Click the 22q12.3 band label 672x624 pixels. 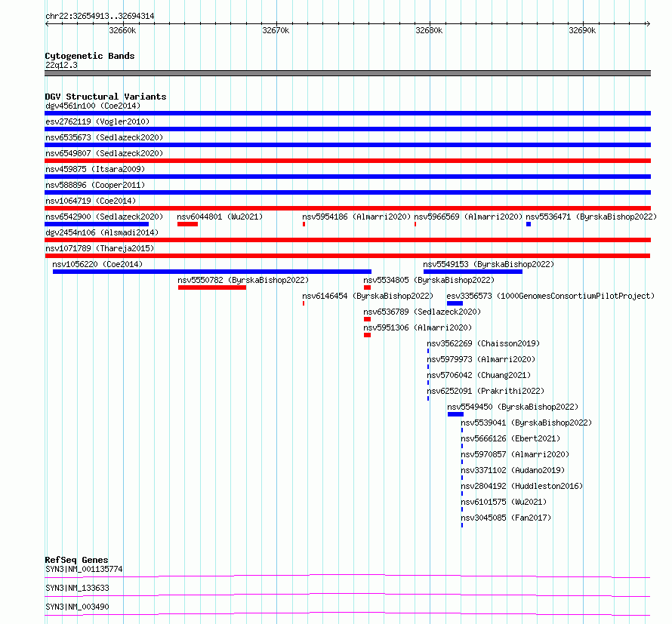click(x=61, y=65)
